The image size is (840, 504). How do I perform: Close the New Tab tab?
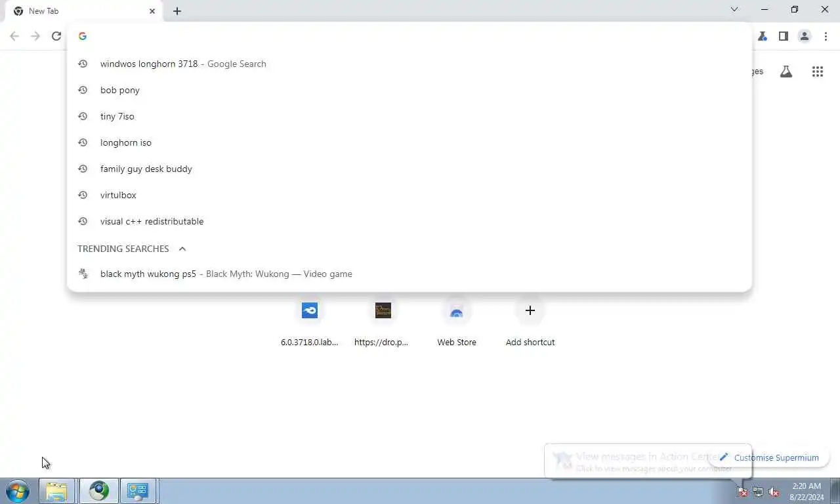(152, 11)
